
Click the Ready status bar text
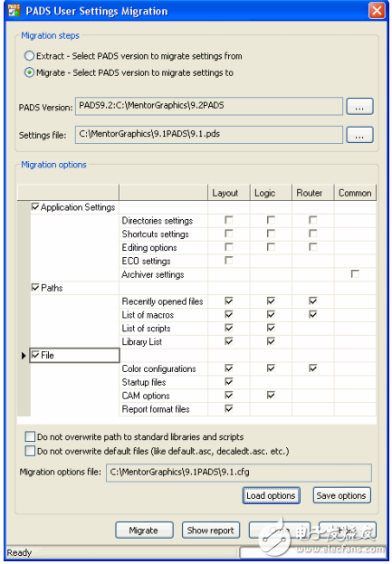point(19,552)
